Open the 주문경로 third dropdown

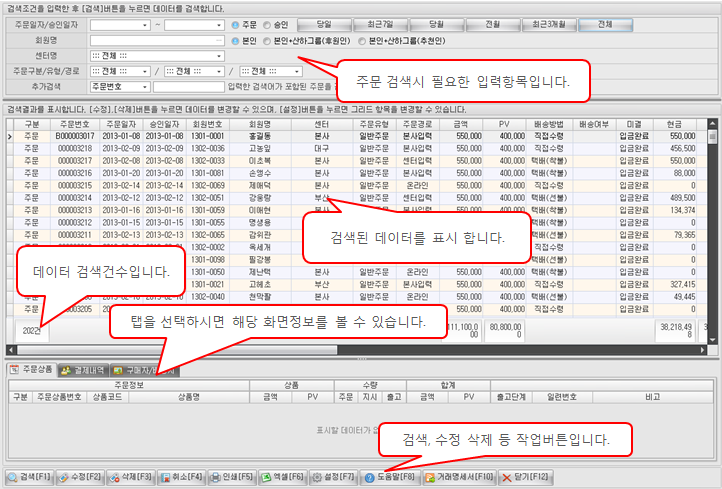tap(297, 71)
